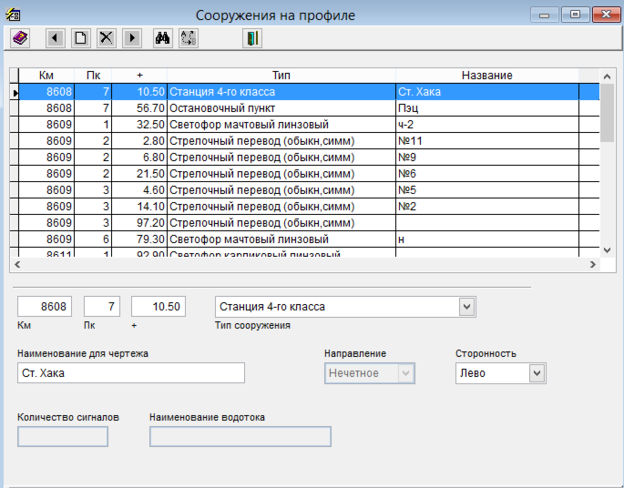This screenshot has width=624, height=488.
Task: Click the sort icon beside binoculars
Action: (x=188, y=38)
